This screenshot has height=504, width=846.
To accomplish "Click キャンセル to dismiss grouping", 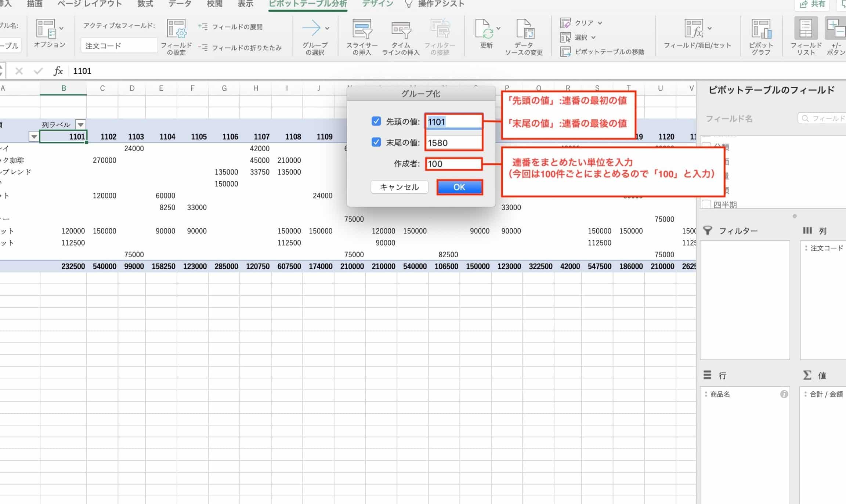I will coord(399,187).
